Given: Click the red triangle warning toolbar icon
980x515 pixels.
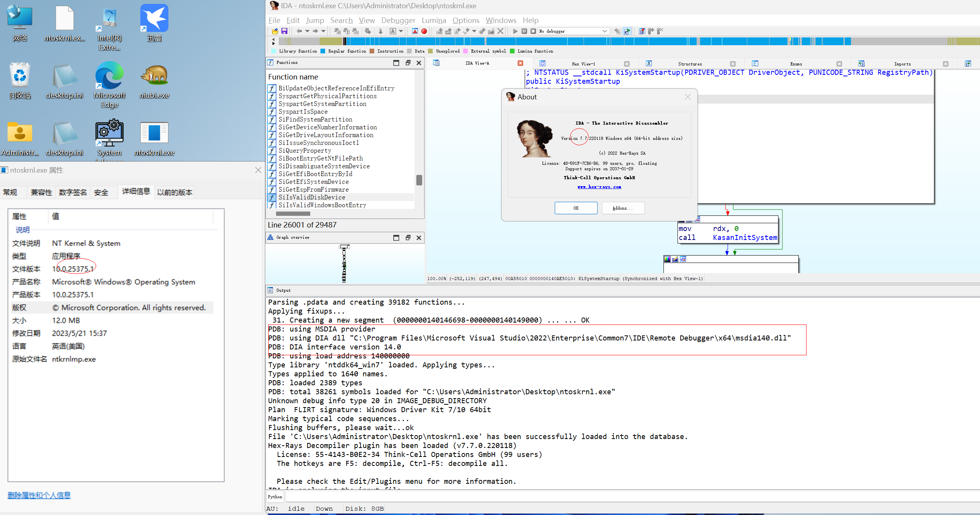Looking at the screenshot, I should pyautogui.click(x=415, y=31).
